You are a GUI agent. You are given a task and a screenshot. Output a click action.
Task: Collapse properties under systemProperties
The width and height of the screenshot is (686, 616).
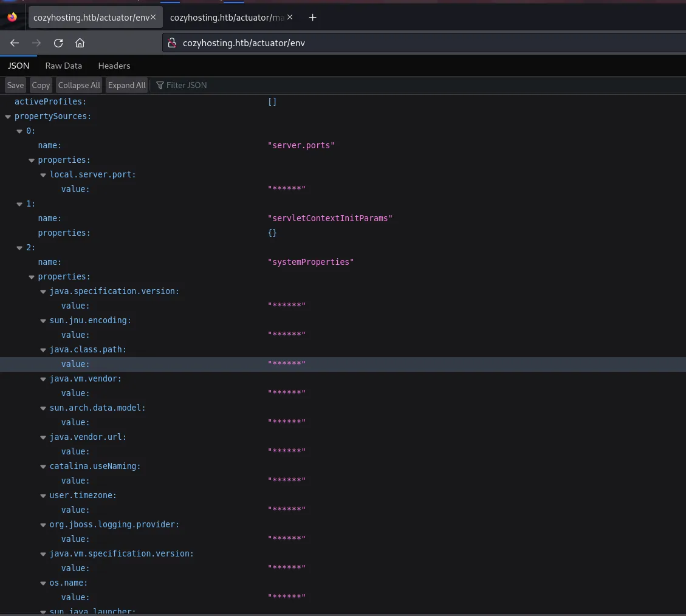[x=32, y=277]
